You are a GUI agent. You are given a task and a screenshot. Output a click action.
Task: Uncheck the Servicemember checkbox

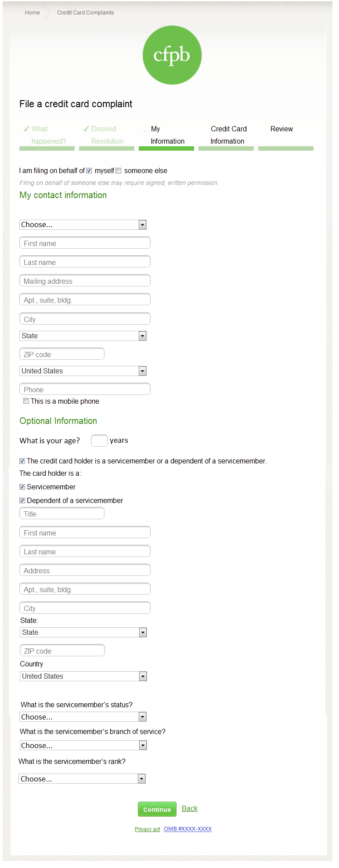pyautogui.click(x=22, y=487)
